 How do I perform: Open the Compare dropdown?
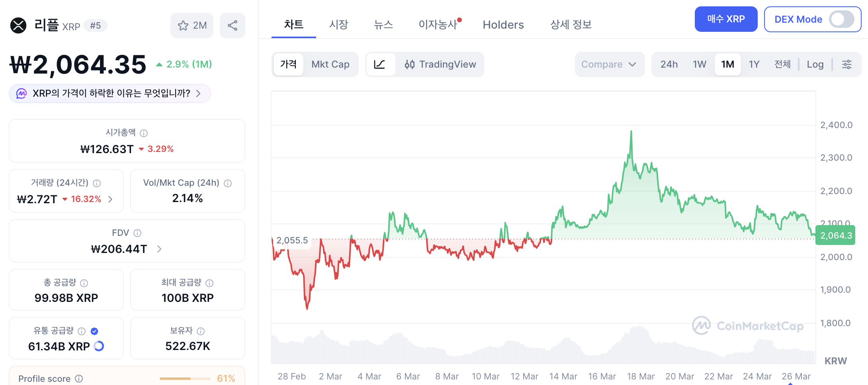(609, 64)
